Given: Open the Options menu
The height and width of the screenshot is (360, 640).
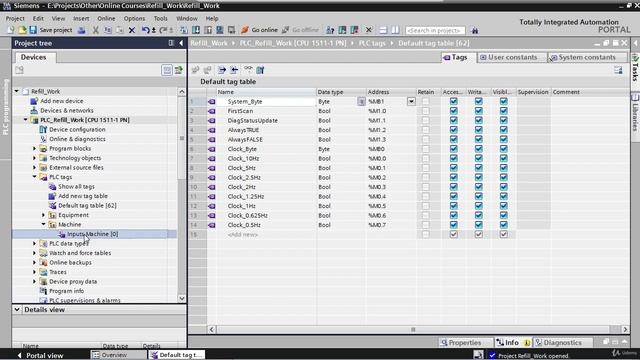Looking at the screenshot, I should coord(134,18).
